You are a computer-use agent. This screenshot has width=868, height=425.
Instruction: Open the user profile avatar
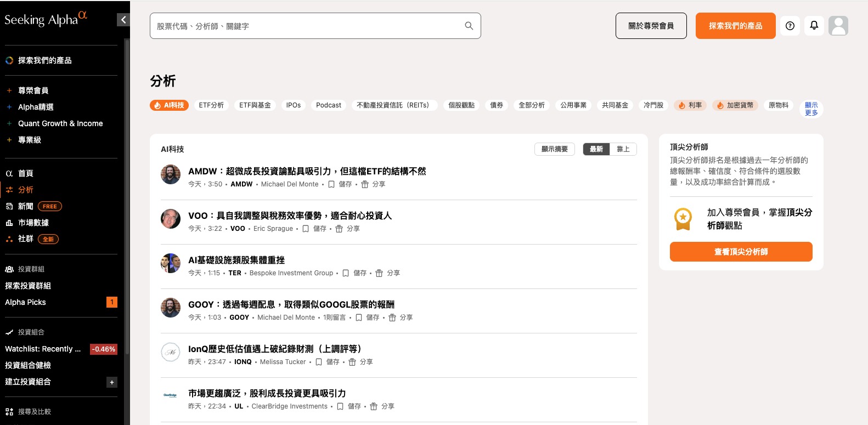(x=838, y=26)
